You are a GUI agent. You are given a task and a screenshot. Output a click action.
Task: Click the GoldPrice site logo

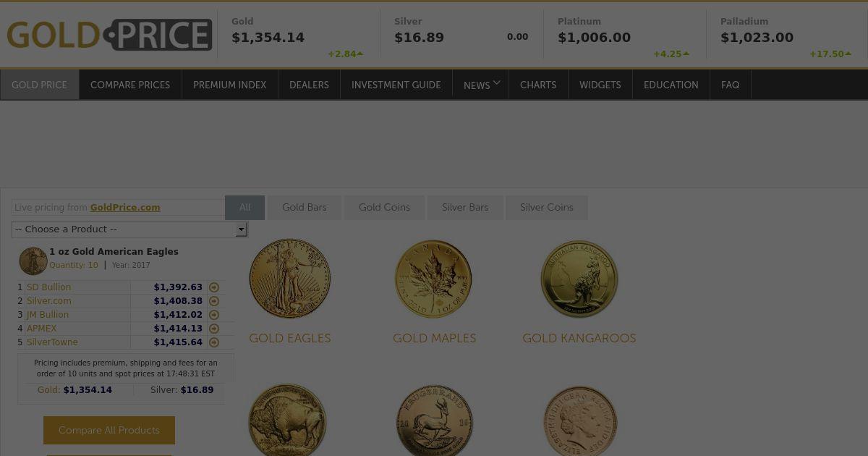click(109, 35)
